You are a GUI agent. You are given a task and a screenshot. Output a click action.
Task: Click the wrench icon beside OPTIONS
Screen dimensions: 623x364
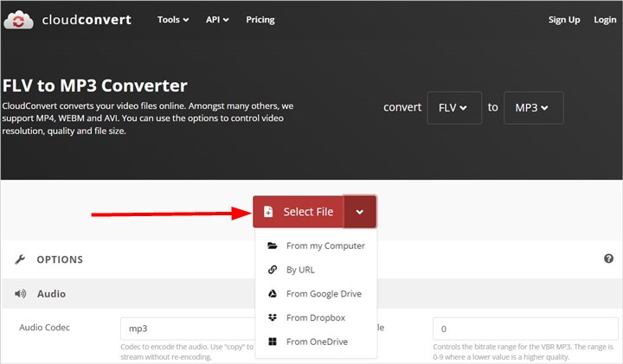[x=21, y=259]
